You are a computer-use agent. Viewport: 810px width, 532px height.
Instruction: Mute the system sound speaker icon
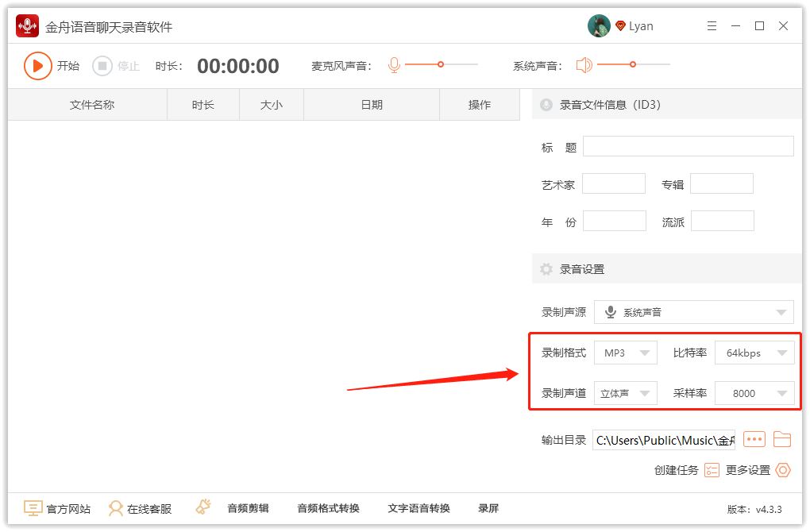point(584,65)
